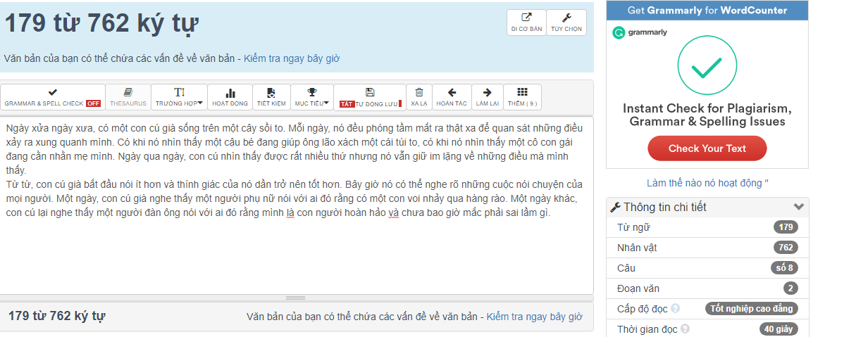Open the Thesaurus tool
This screenshot has width=868, height=337.
coord(128,97)
